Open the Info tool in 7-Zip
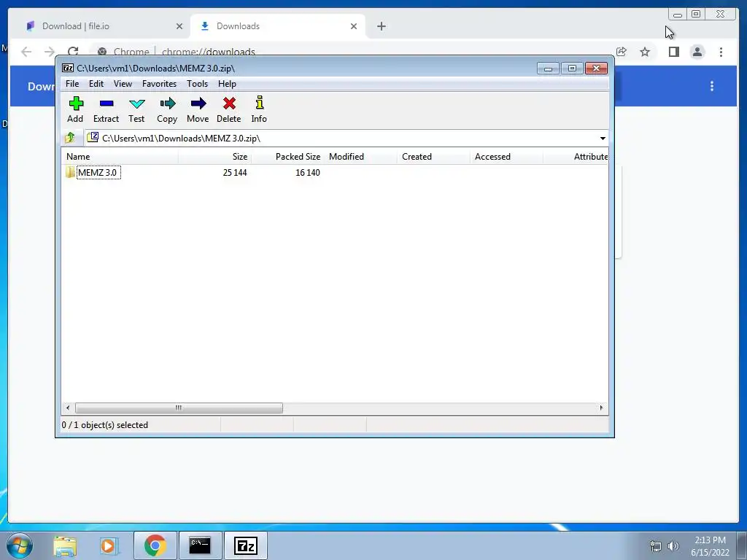The width and height of the screenshot is (747, 560). point(259,109)
